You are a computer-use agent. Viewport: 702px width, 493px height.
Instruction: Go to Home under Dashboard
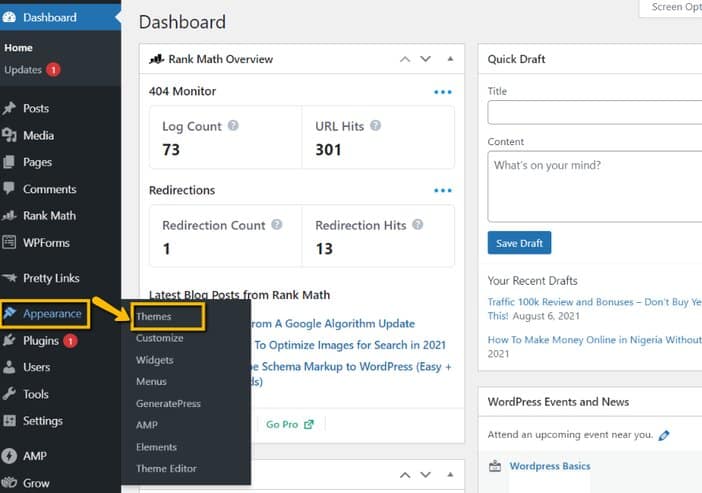click(18, 48)
